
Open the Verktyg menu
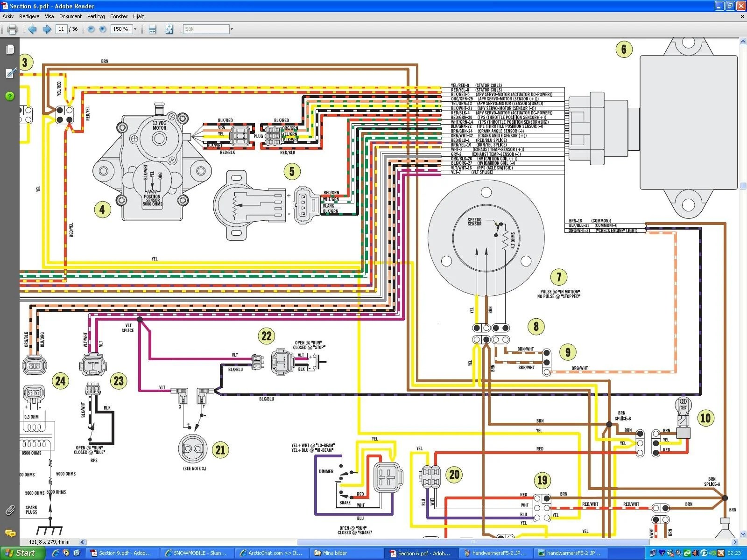96,16
